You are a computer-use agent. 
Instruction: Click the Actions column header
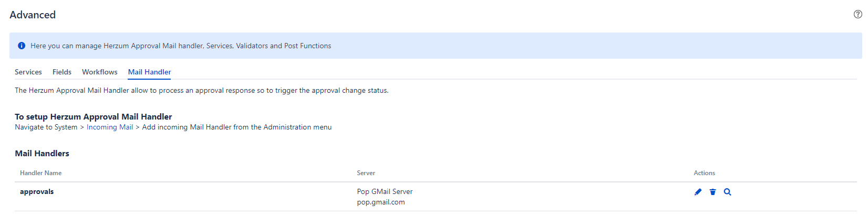(704, 173)
